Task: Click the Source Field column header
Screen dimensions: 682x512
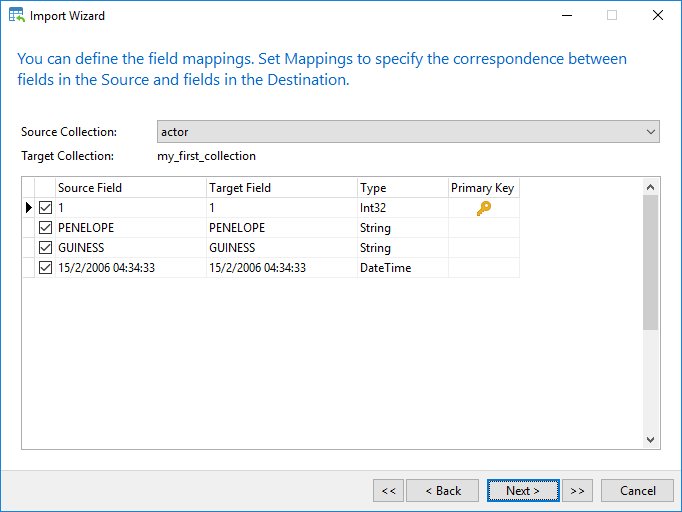Action: [130, 187]
